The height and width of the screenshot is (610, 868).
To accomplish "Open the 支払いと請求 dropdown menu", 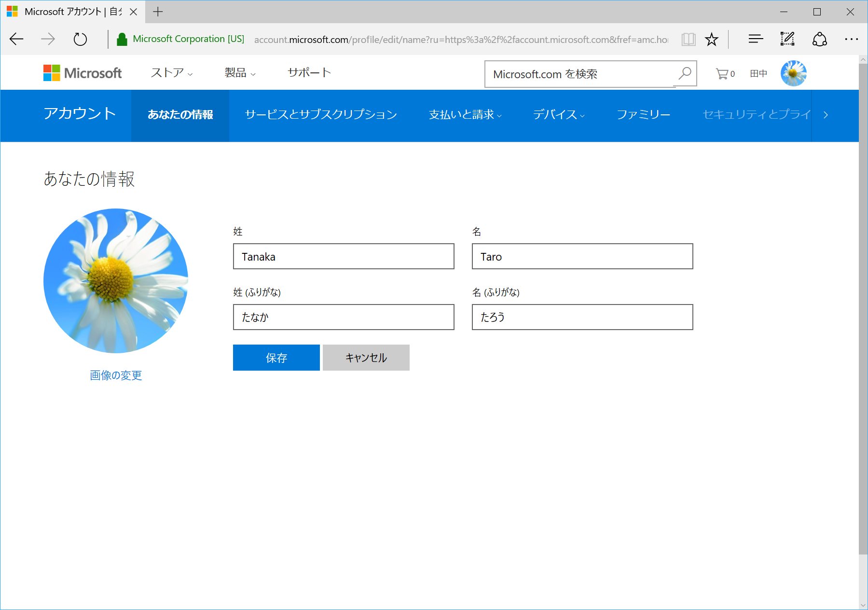I will click(x=464, y=115).
